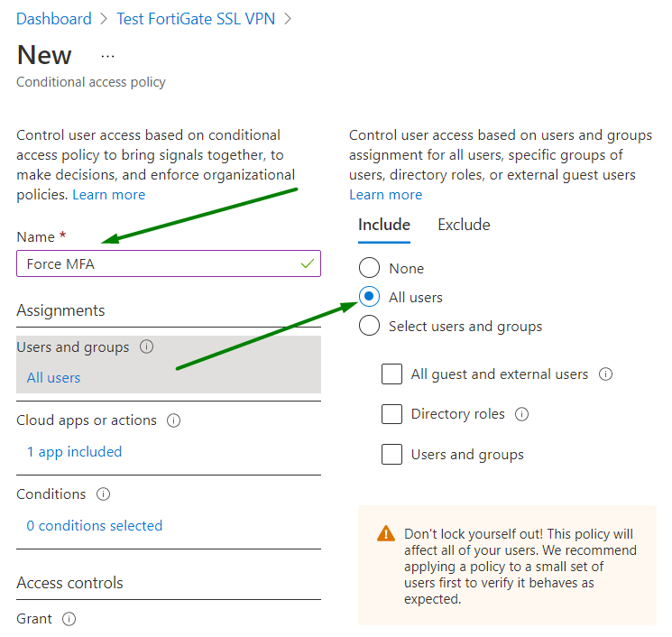Switch to the Exclude tab
The width and height of the screenshot is (672, 637).
(464, 225)
